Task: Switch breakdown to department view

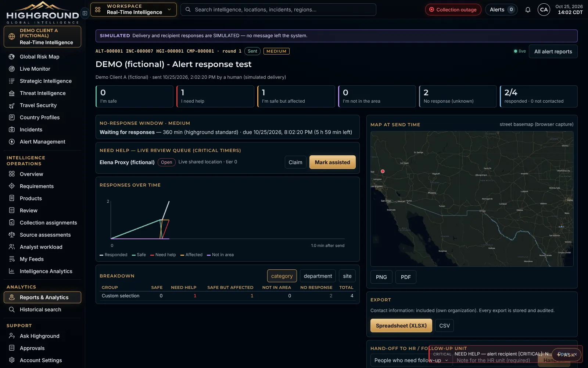Action: click(x=318, y=276)
